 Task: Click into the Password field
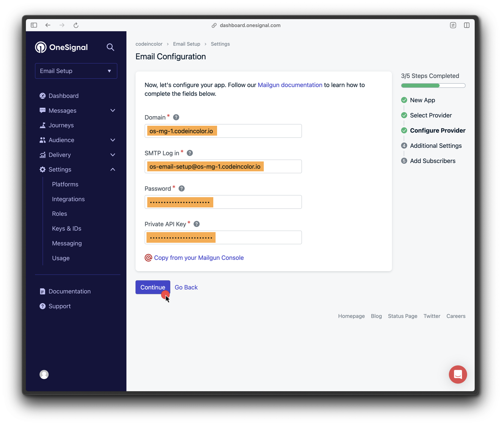click(x=223, y=202)
